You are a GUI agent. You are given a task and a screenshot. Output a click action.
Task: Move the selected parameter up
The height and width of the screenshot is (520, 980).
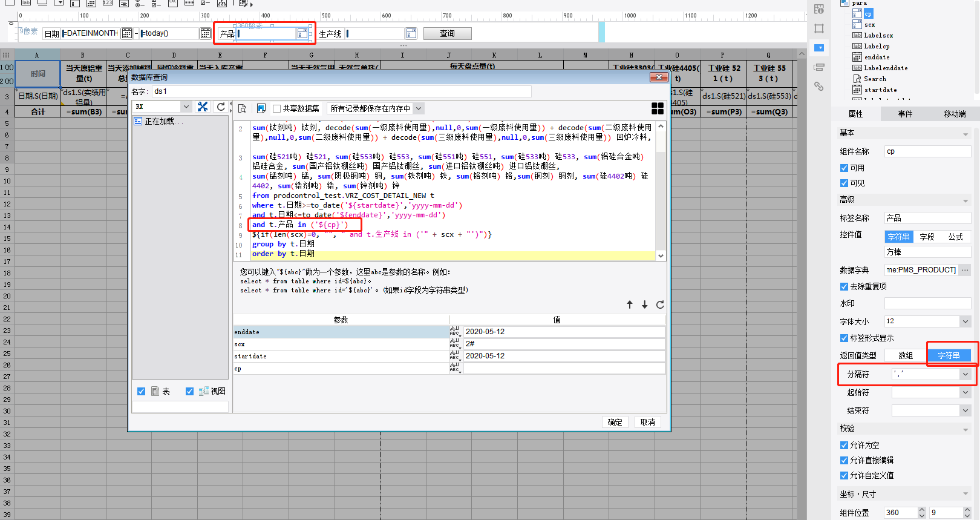[630, 304]
